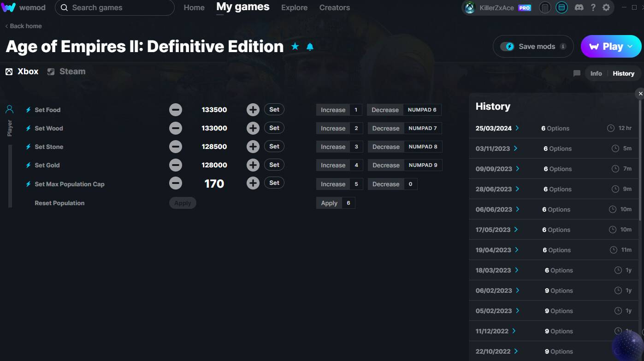Click the favorite star icon beside game title
This screenshot has height=361, width=644.
(x=295, y=47)
